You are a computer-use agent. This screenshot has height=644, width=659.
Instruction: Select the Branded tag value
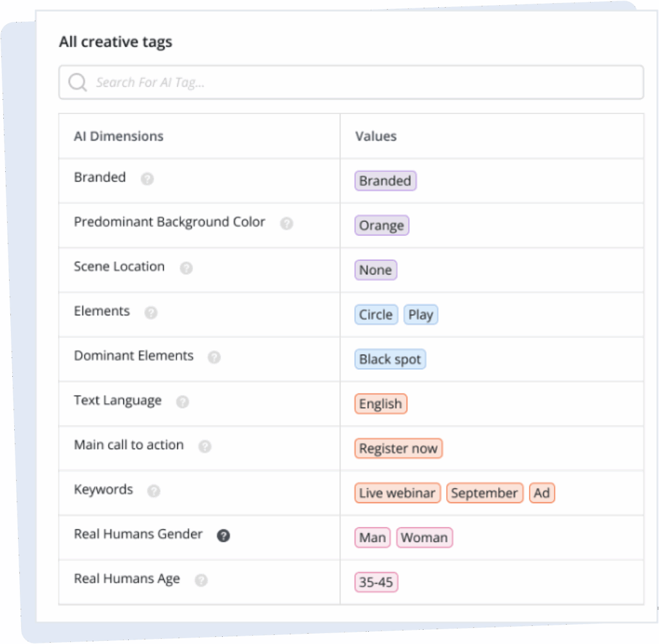385,181
